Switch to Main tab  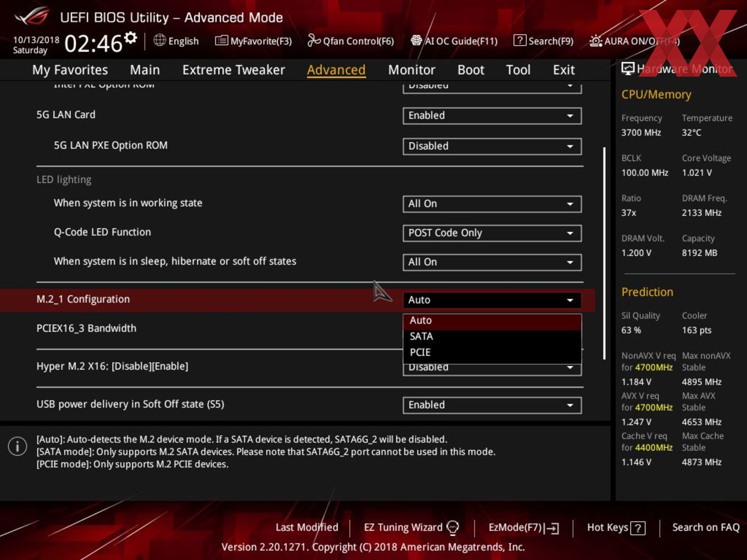[145, 70]
